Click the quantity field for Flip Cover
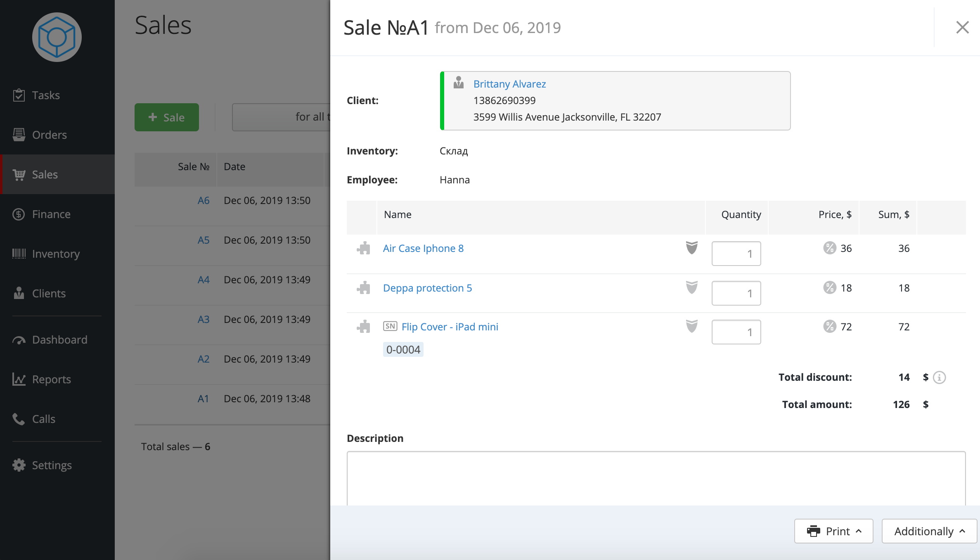 click(736, 332)
